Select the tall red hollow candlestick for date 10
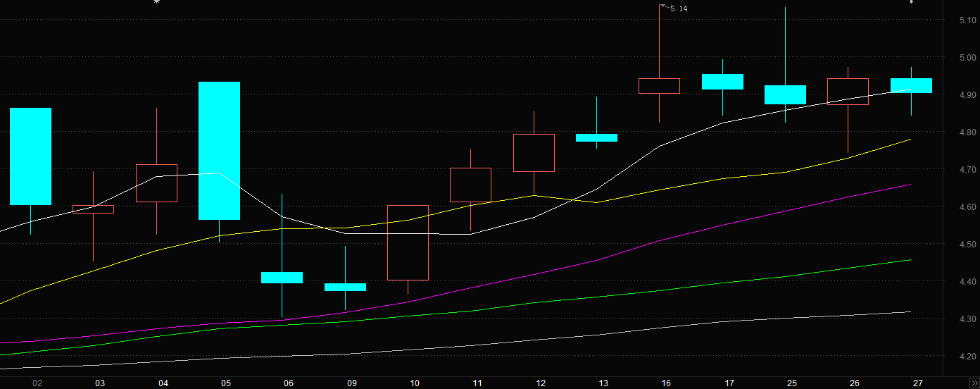Viewport: 980px width, 389px height. point(408,242)
